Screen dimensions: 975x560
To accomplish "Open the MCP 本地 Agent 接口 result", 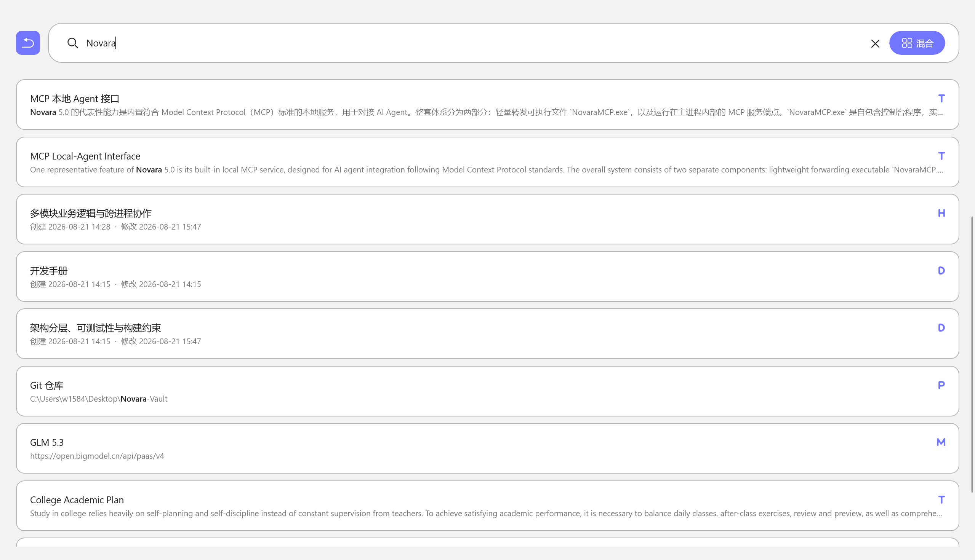I will [487, 105].
